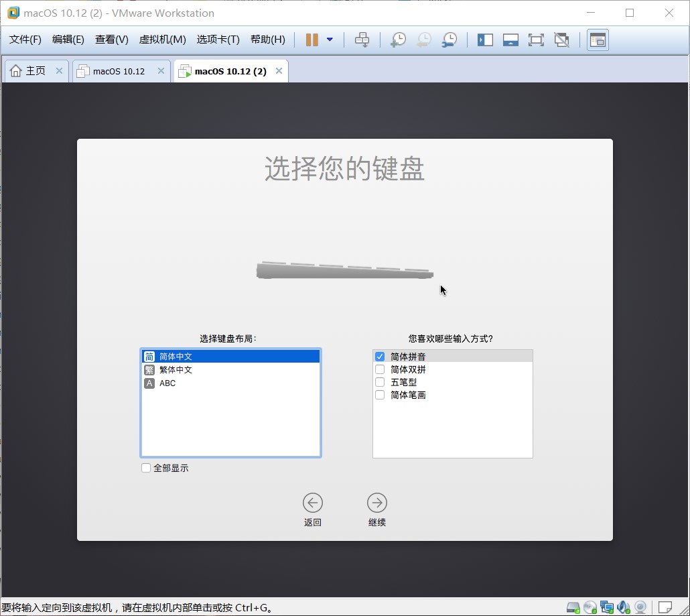Take a snapshot of this virtual machine
Image resolution: width=690 pixels, height=616 pixels.
tap(398, 40)
